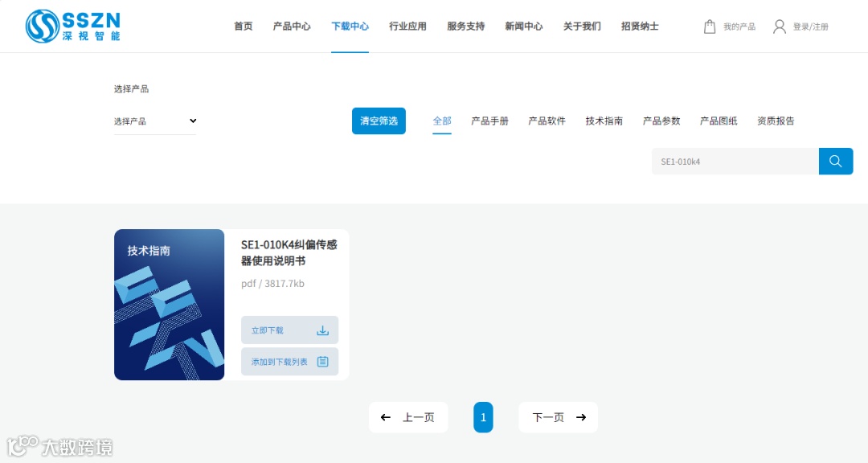Click the 清空筛选 button
The image size is (868, 463).
click(379, 121)
